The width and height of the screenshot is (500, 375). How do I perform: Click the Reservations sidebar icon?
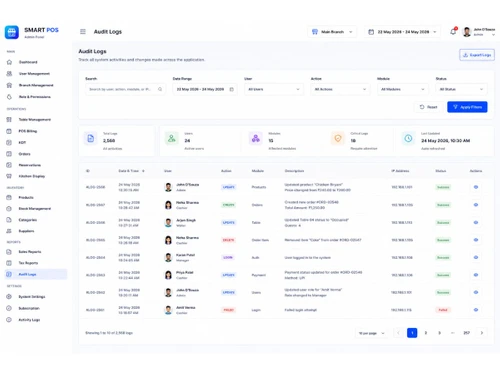point(9,165)
